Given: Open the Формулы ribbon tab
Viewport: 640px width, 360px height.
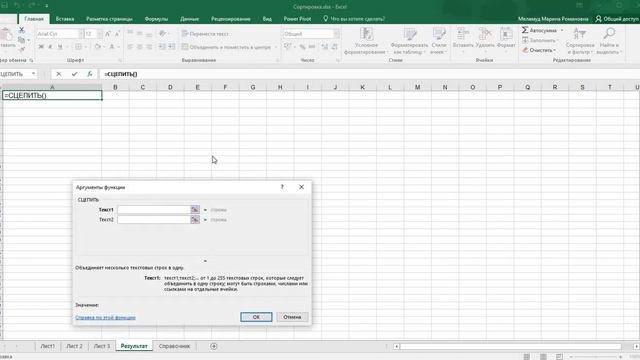Looking at the screenshot, I should tap(156, 19).
